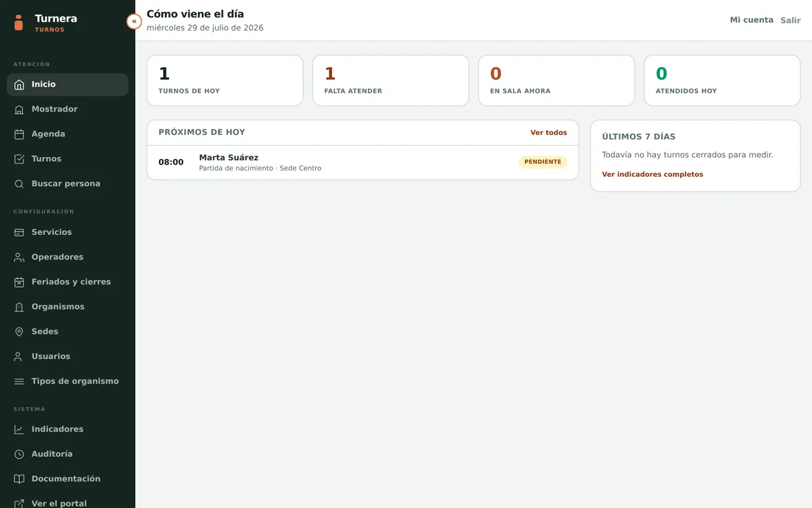Open Buscar persona
Screen dimensions: 812x508
click(68, 184)
